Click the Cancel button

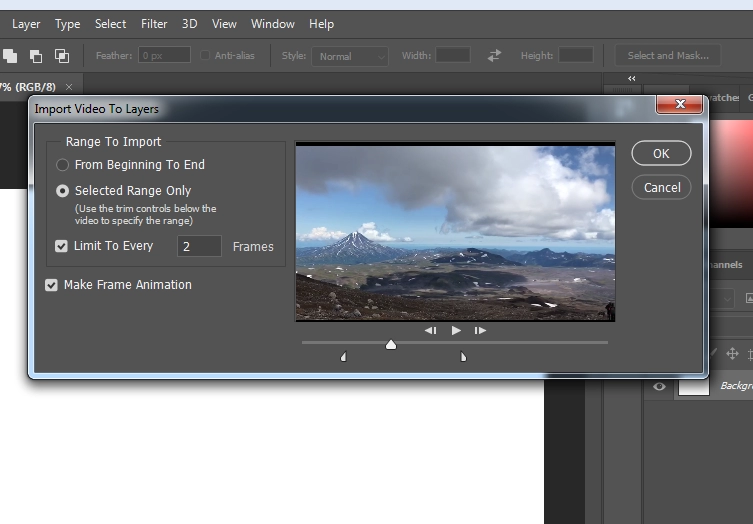pos(661,187)
